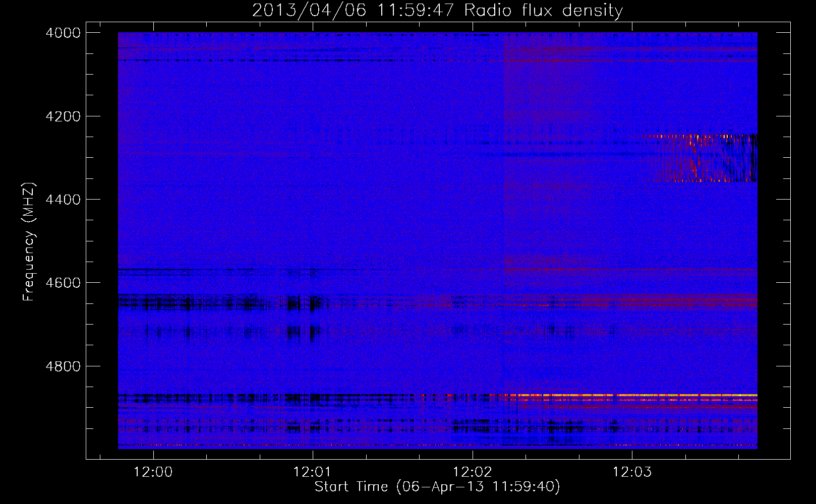Viewport: 816px width, 504px height.
Task: Click the 'Frequency (MHZ)' y-axis label
Action: [x=29, y=242]
